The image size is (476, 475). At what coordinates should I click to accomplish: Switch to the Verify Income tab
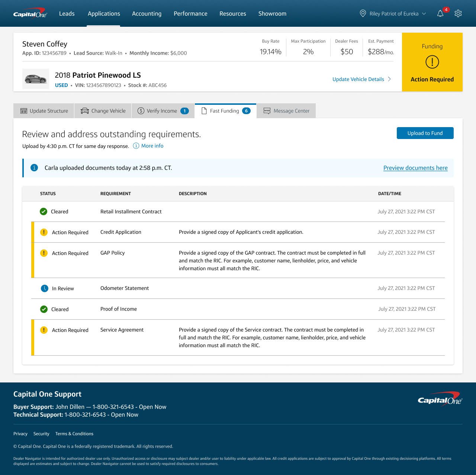click(163, 111)
